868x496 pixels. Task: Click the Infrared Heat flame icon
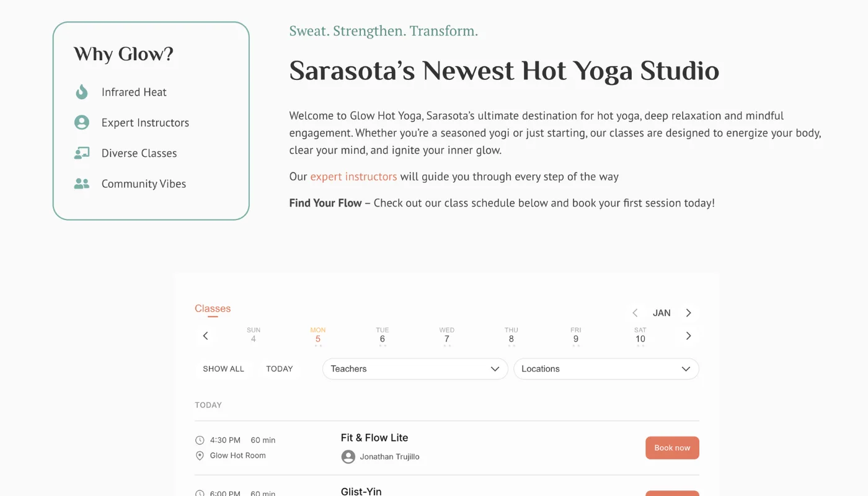click(x=81, y=91)
